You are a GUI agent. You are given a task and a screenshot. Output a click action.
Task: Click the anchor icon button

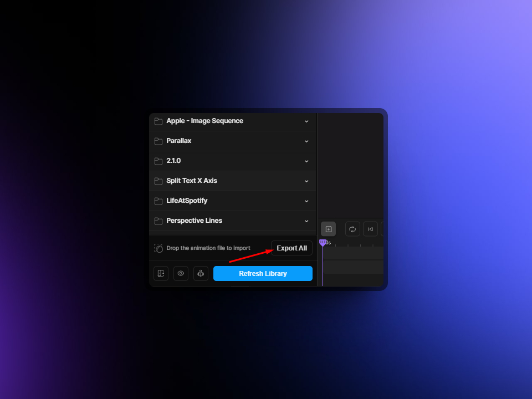201,273
